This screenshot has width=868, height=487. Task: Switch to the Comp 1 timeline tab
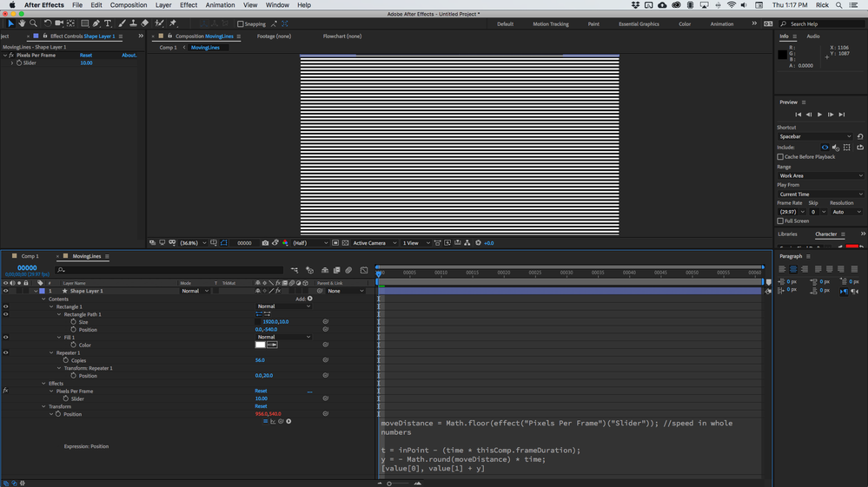point(30,256)
